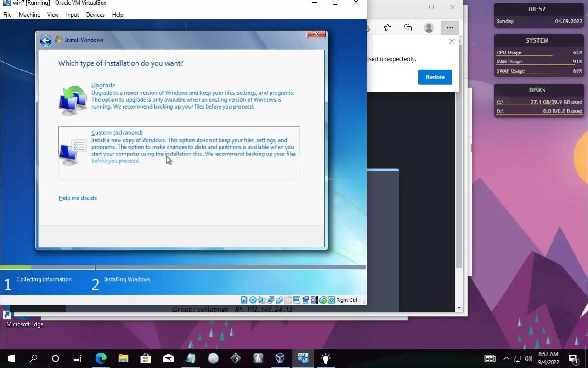Screen dimensions: 588x368
Task: Open the VirtualBox Input menu
Action: [x=73, y=14]
